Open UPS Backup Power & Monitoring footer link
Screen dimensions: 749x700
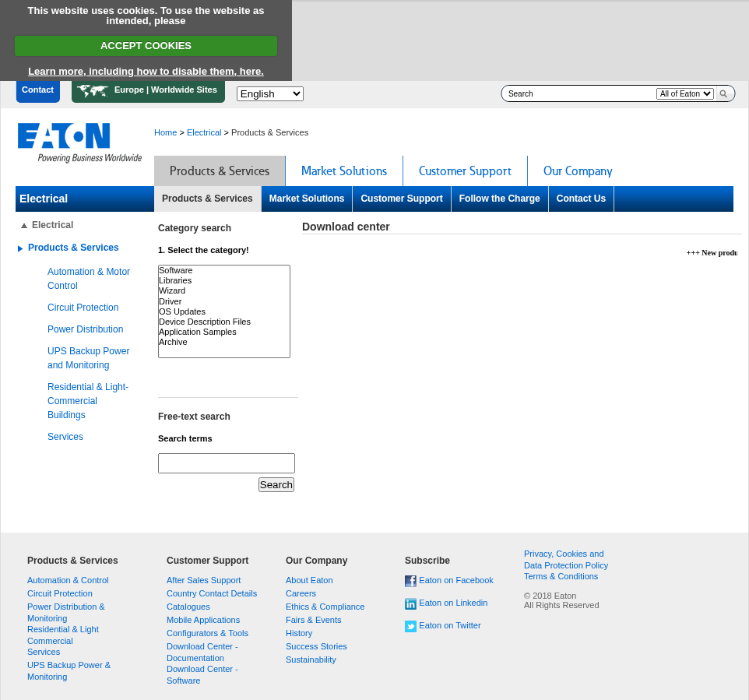point(69,671)
